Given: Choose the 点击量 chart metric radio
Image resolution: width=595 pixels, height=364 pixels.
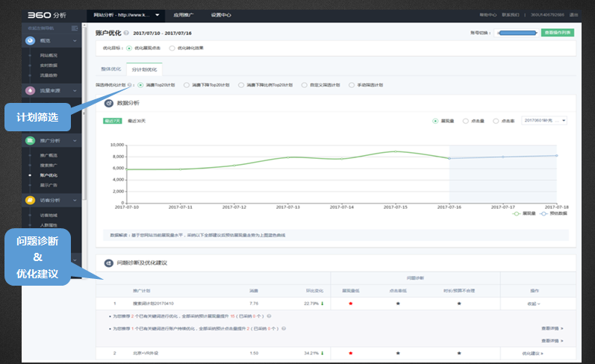Looking at the screenshot, I should click(466, 120).
